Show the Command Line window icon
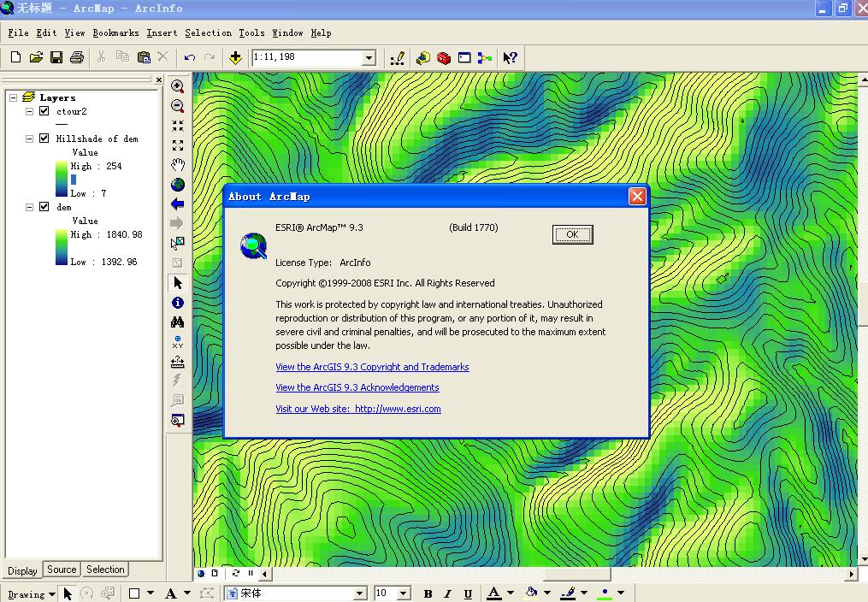Viewport: 868px width, 602px height. coord(464,57)
